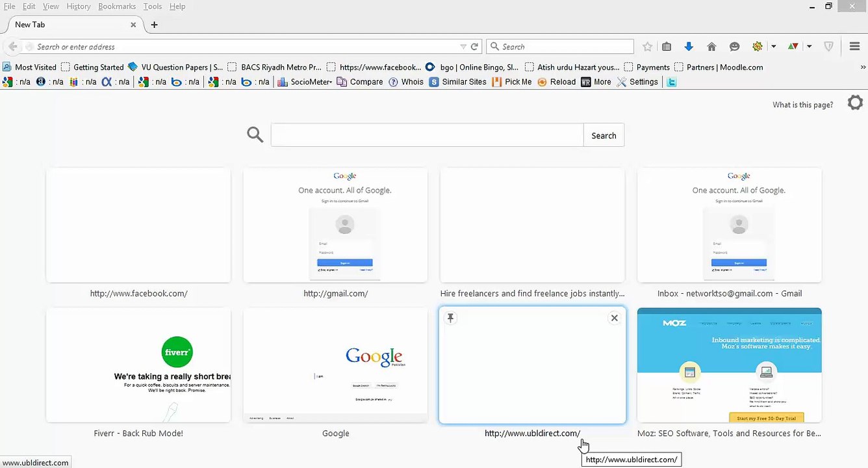Open Most Visited bookmarks folder
868x468 pixels.
pos(30,67)
